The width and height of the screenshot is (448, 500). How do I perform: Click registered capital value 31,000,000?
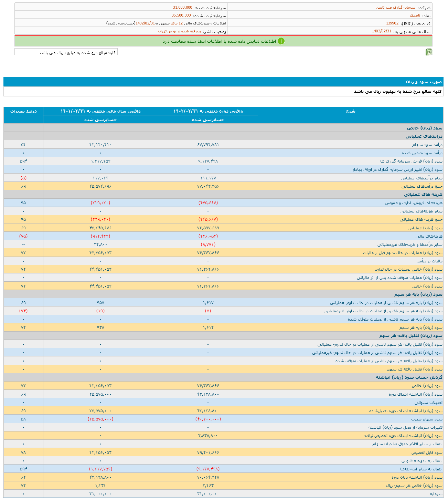coord(182,8)
